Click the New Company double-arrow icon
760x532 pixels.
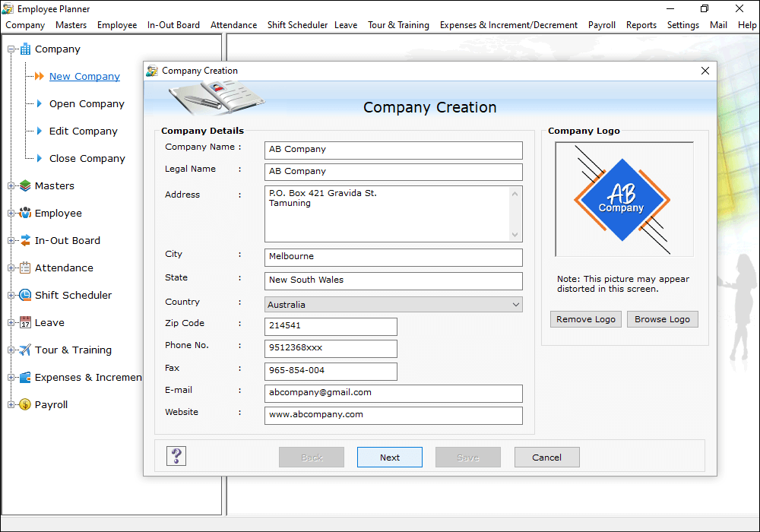click(x=40, y=76)
